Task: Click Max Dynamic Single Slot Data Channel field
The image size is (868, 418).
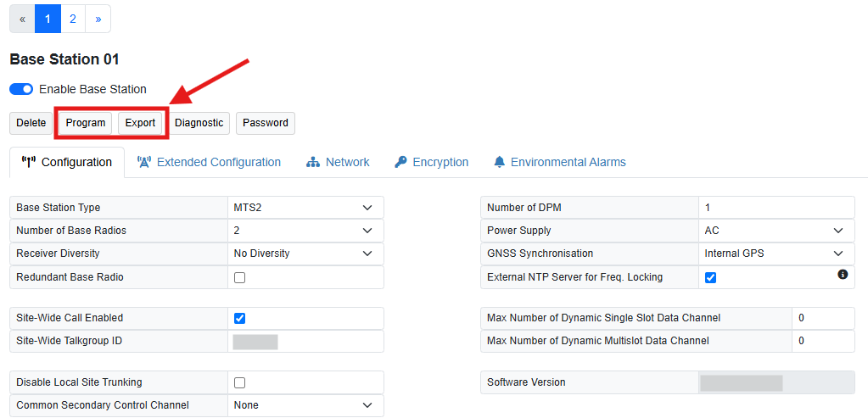Action: click(823, 318)
